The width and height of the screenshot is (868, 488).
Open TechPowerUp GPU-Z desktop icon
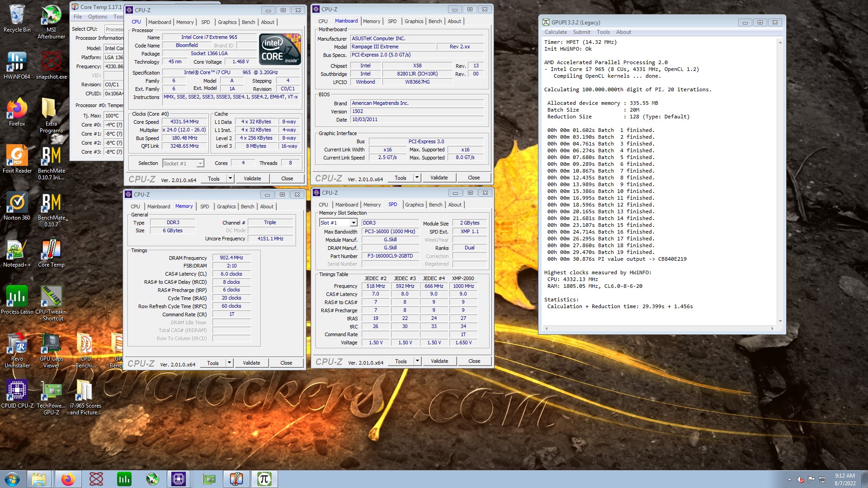[x=51, y=398]
